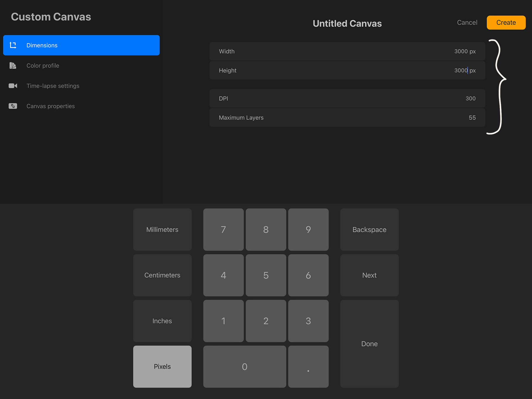Select the DPI field
The image size is (532, 399).
coord(347,98)
